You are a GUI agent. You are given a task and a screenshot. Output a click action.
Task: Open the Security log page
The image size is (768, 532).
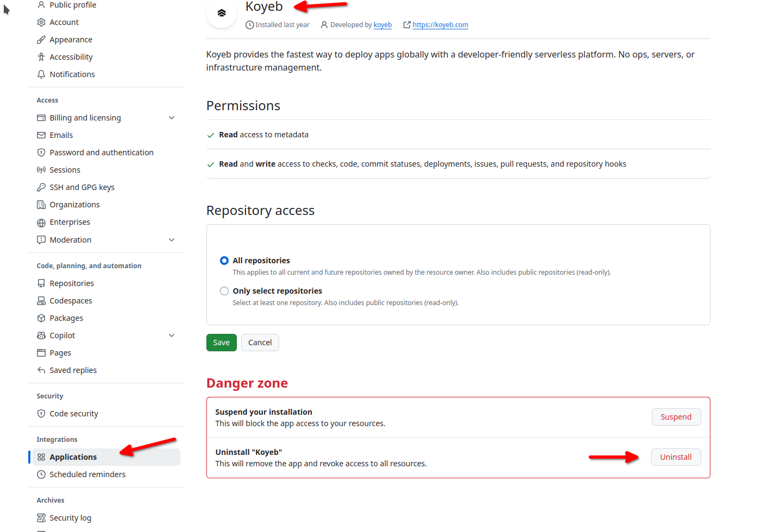tap(71, 518)
